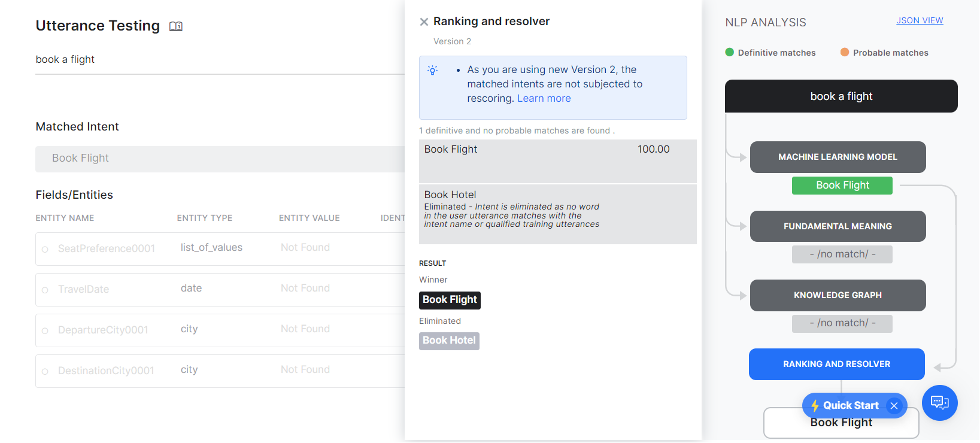Image resolution: width=980 pixels, height=443 pixels.
Task: Dismiss the Quick Start pill
Action: (x=894, y=406)
